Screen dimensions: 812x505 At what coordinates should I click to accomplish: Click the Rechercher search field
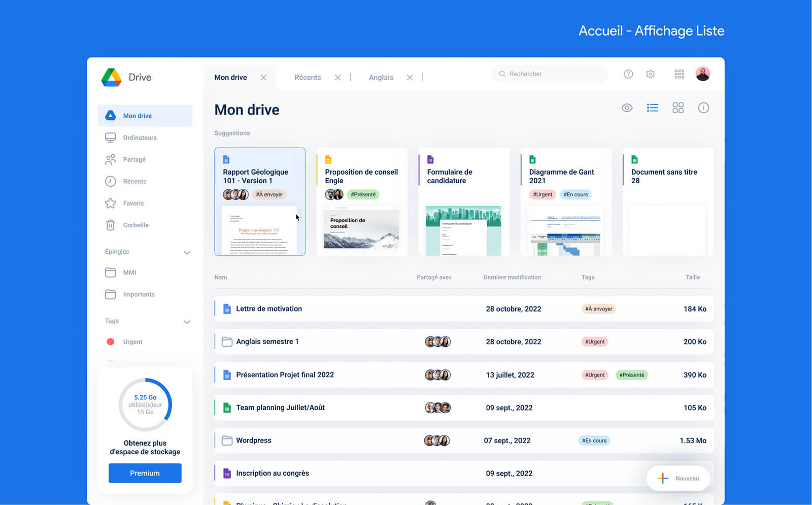pos(550,74)
